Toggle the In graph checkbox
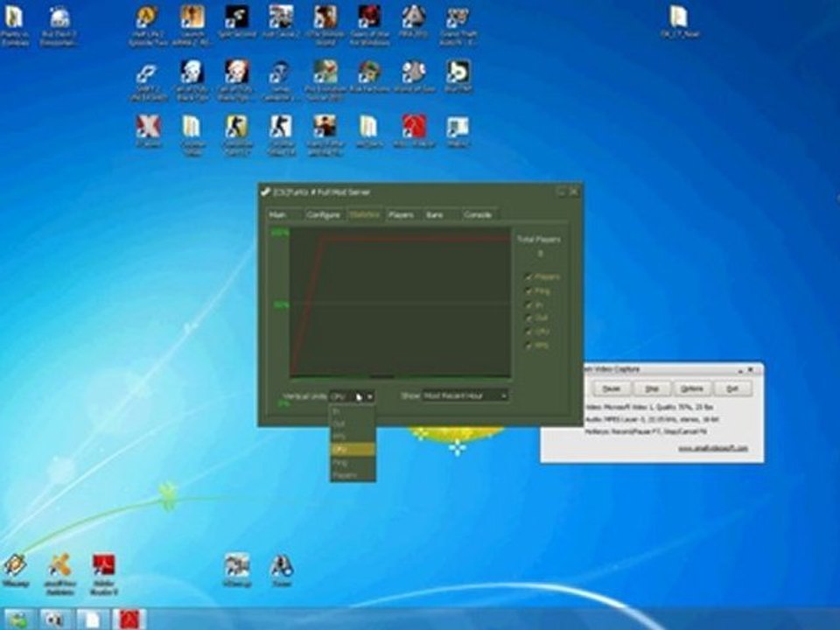This screenshot has width=840, height=630. pyautogui.click(x=528, y=304)
